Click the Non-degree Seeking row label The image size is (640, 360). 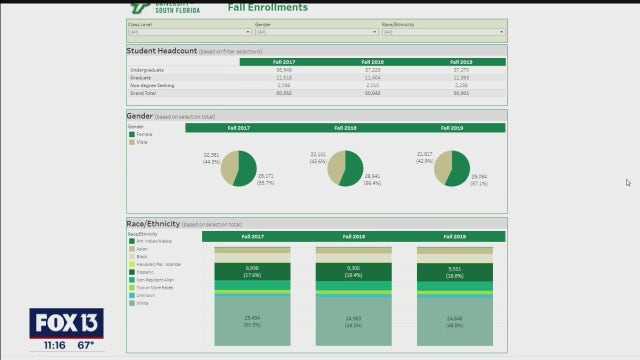(152, 86)
